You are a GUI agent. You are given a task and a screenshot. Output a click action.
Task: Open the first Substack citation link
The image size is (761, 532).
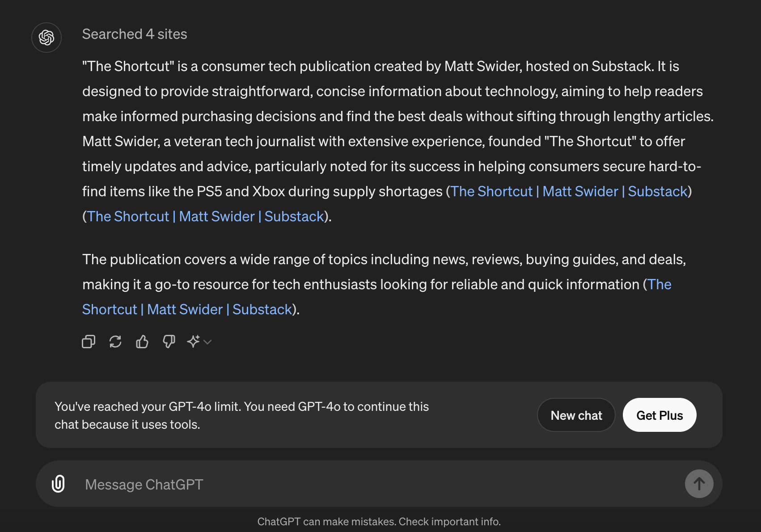[x=570, y=191]
